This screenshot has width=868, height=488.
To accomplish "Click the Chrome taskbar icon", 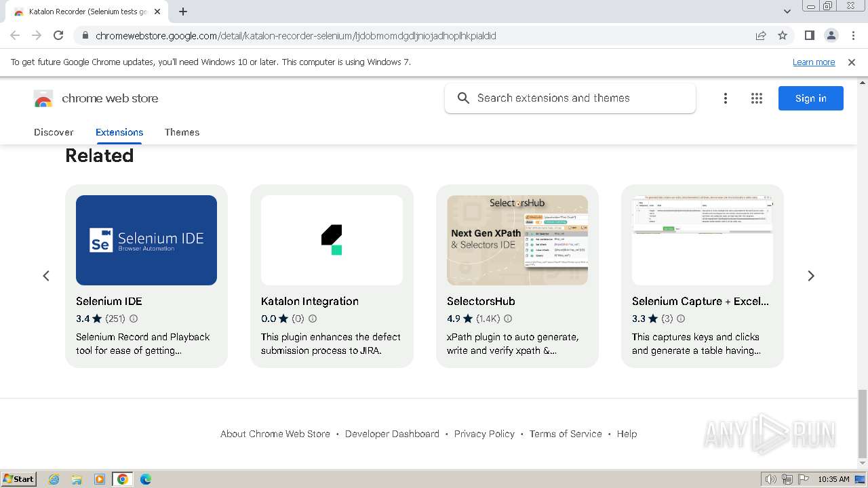I will (123, 479).
